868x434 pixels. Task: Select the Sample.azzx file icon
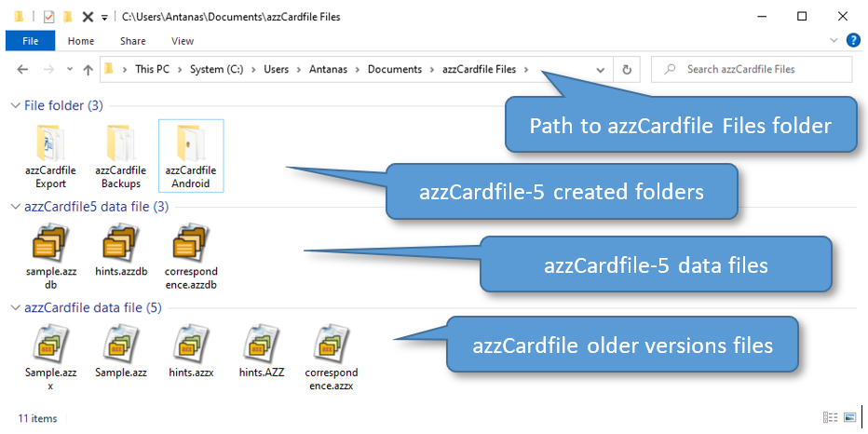(51, 345)
